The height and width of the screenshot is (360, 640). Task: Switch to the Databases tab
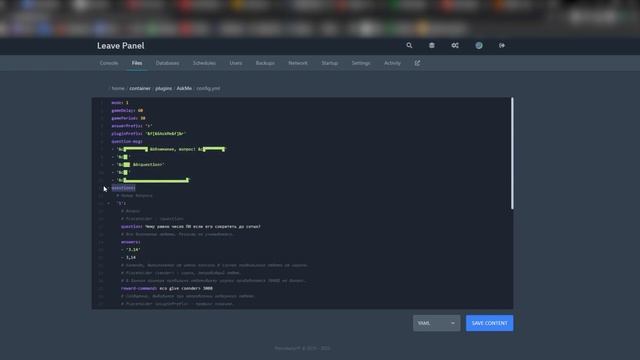(x=167, y=63)
